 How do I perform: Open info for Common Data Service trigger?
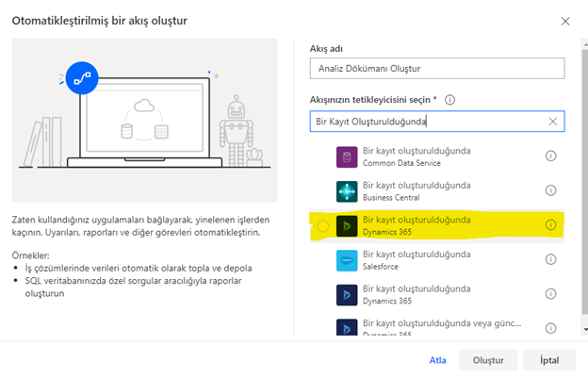click(x=550, y=156)
